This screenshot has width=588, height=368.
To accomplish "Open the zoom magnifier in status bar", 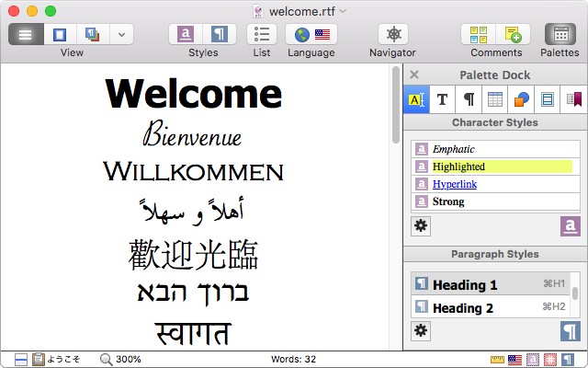I will [x=107, y=360].
